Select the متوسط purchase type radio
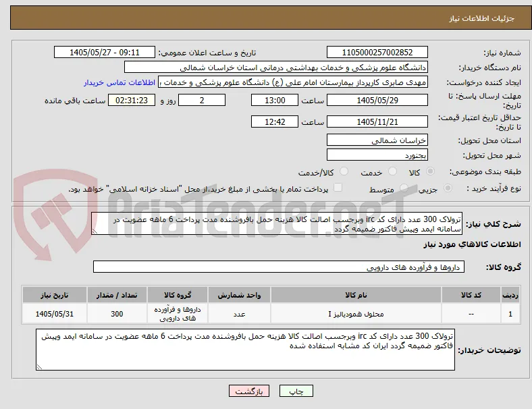Image resolution: width=532 pixels, height=409 pixels. (404, 188)
